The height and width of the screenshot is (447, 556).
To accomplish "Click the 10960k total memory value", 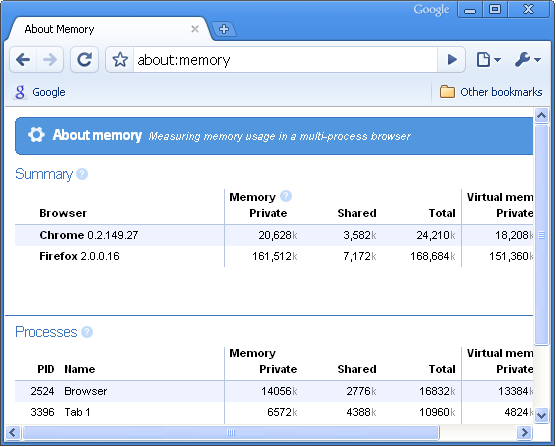I will click(437, 412).
